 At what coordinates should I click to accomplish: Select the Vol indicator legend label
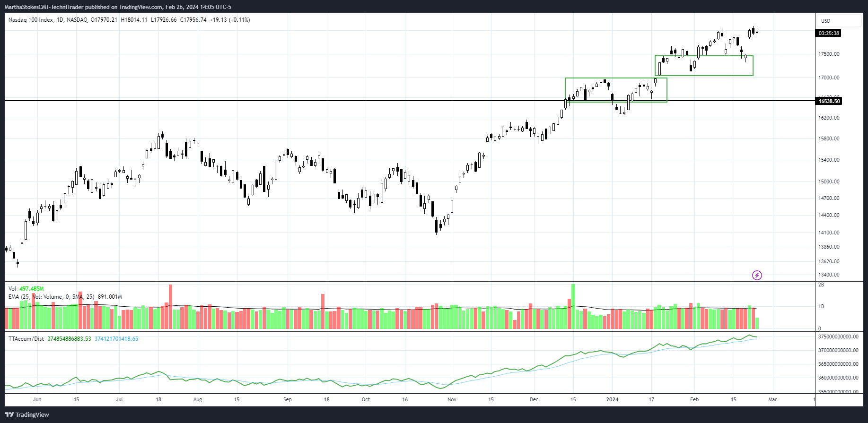(x=12, y=289)
